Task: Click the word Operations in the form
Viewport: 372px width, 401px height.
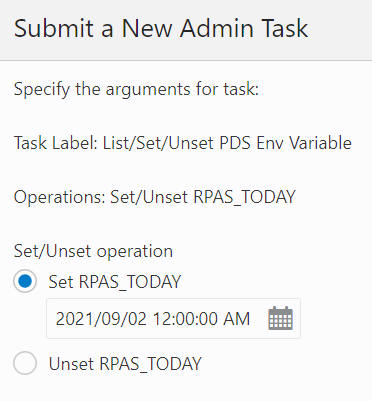Action: click(x=60, y=197)
